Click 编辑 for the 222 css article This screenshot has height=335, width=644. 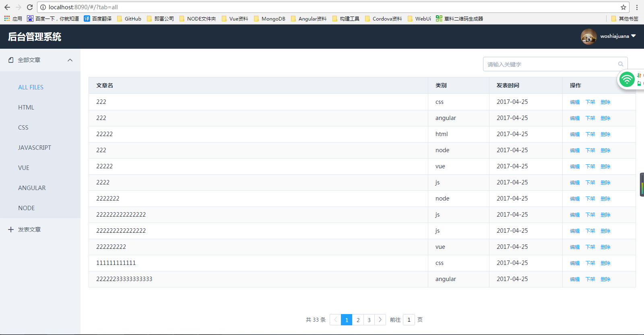click(x=575, y=102)
